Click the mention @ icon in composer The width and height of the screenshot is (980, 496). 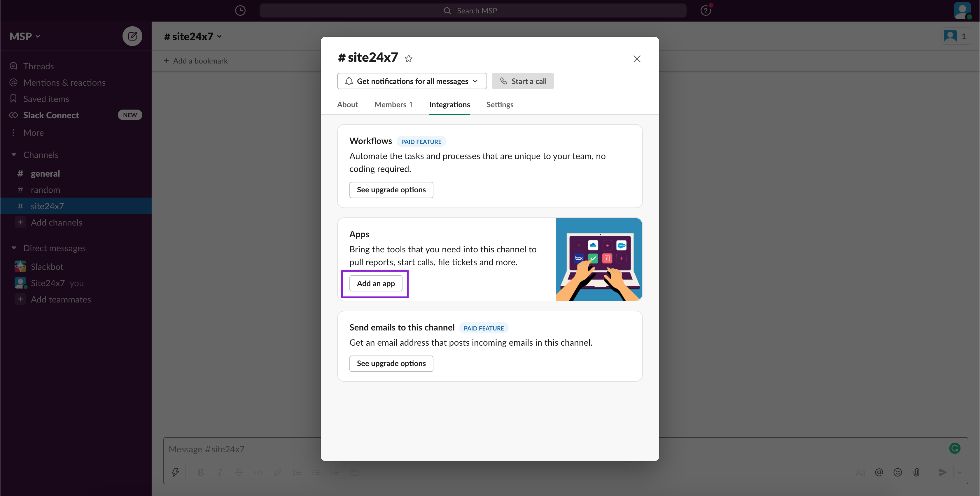point(879,472)
